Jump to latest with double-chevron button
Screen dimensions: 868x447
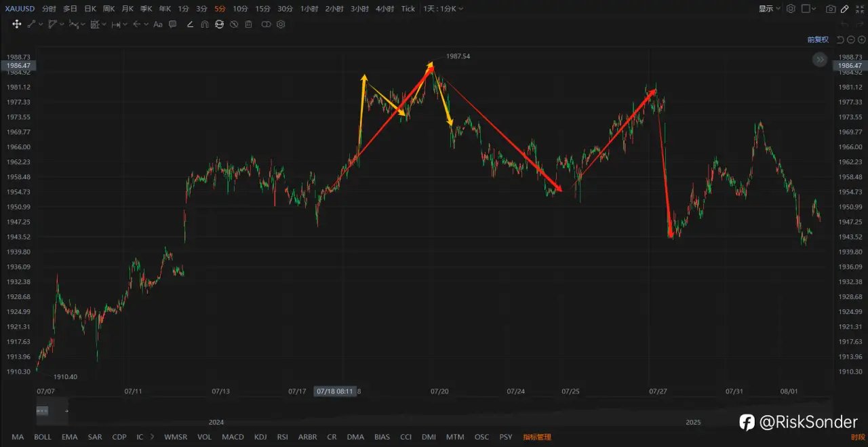820,60
